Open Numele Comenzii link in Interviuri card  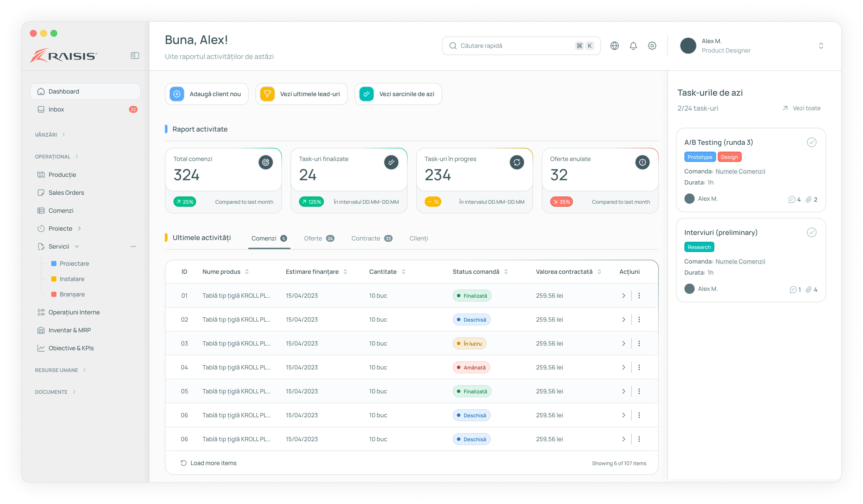point(740,262)
